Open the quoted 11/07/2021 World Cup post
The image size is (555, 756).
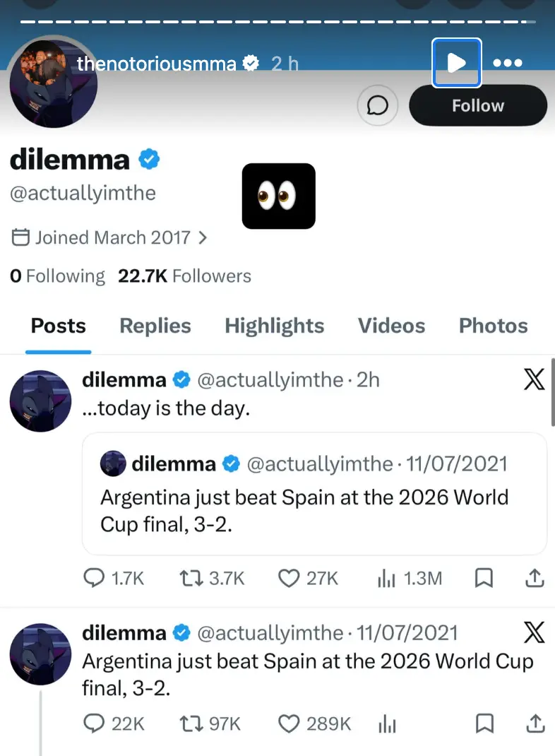(x=315, y=494)
